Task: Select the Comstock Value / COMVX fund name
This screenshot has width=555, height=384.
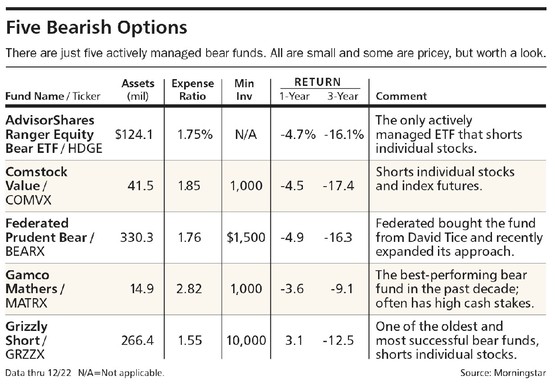Action: click(36, 186)
